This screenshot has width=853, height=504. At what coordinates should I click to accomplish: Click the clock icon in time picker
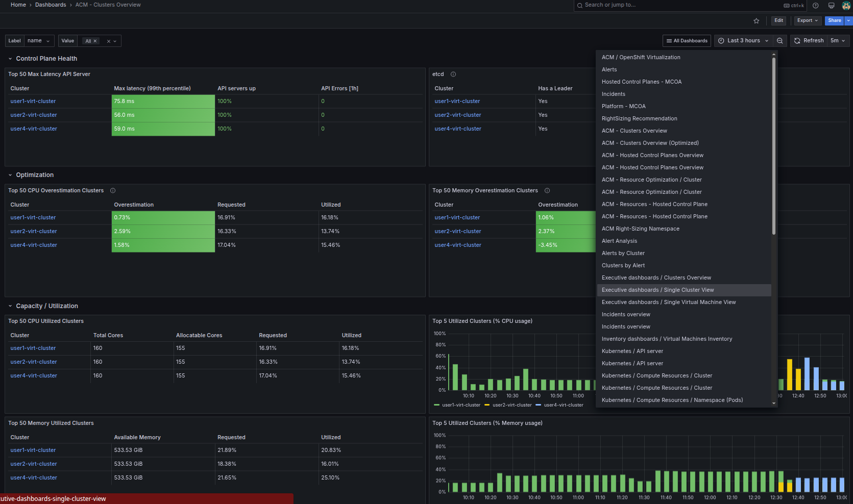721,41
